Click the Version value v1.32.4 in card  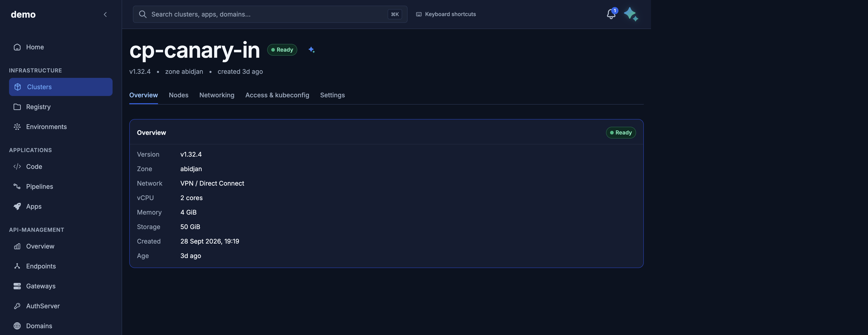click(191, 154)
